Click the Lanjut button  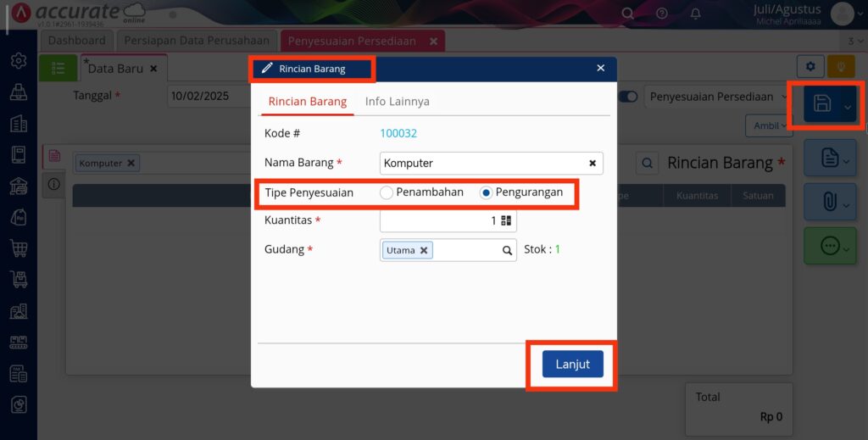(572, 365)
